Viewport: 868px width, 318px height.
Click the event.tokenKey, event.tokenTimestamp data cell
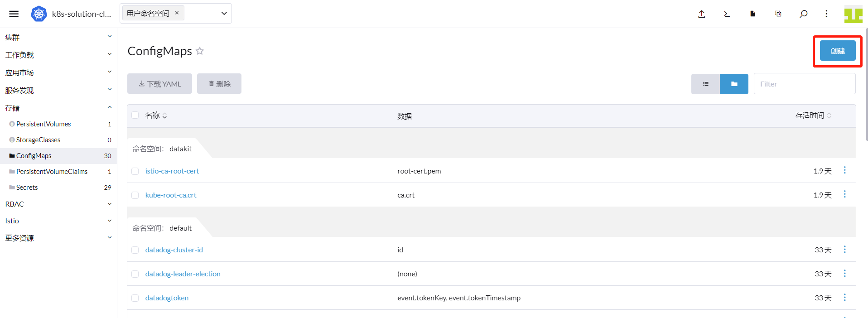click(x=459, y=298)
